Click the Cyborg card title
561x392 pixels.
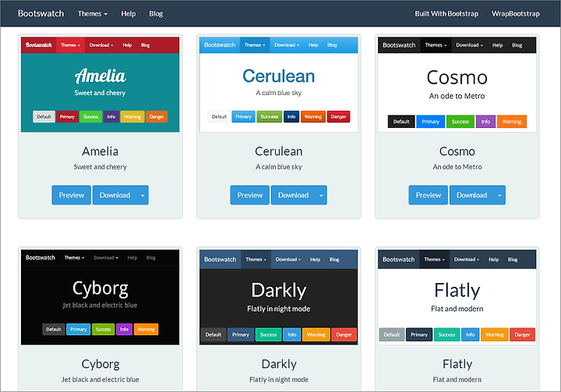click(x=101, y=364)
